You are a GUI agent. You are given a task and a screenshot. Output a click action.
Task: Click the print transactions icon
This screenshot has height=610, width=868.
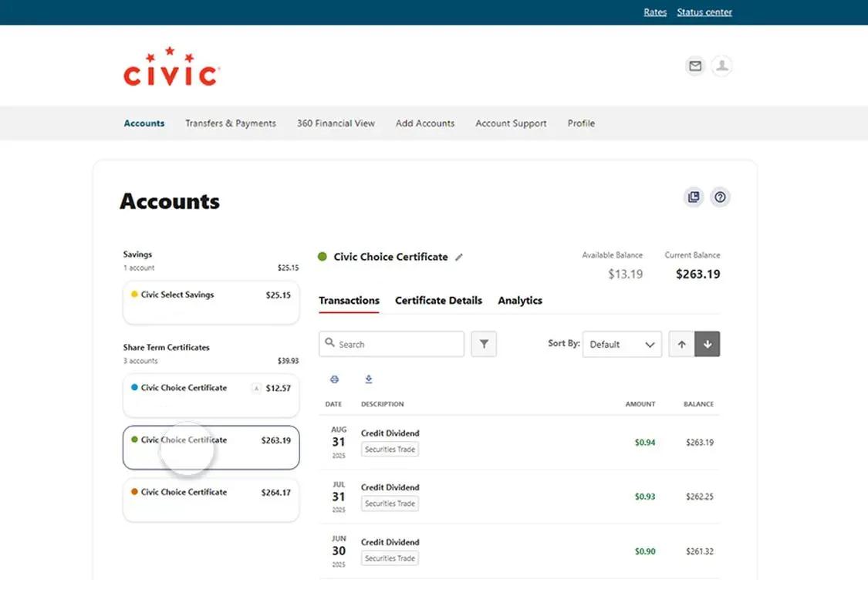coord(334,379)
